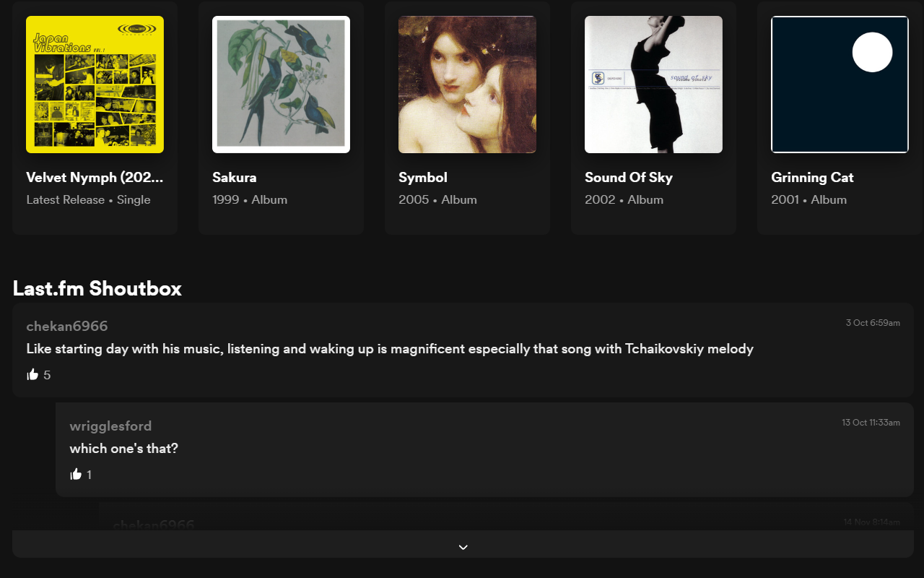Viewport: 924px width, 578px height.
Task: Open the Sakura album artwork
Action: pos(281,84)
